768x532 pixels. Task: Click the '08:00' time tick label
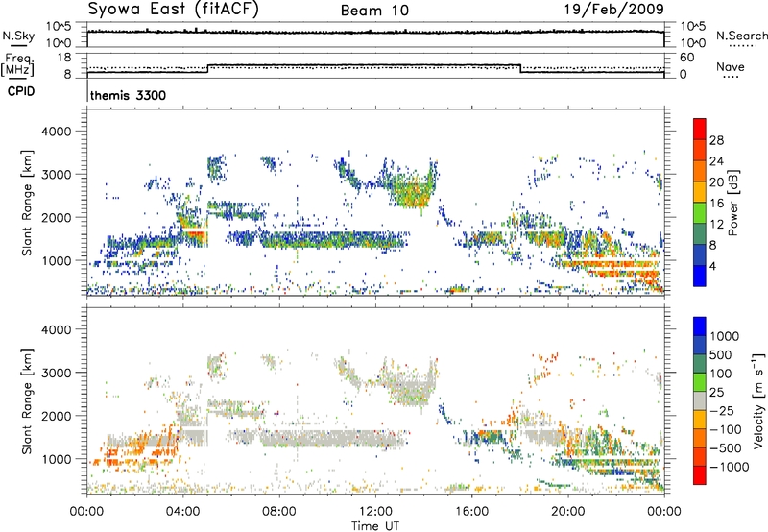click(x=278, y=512)
